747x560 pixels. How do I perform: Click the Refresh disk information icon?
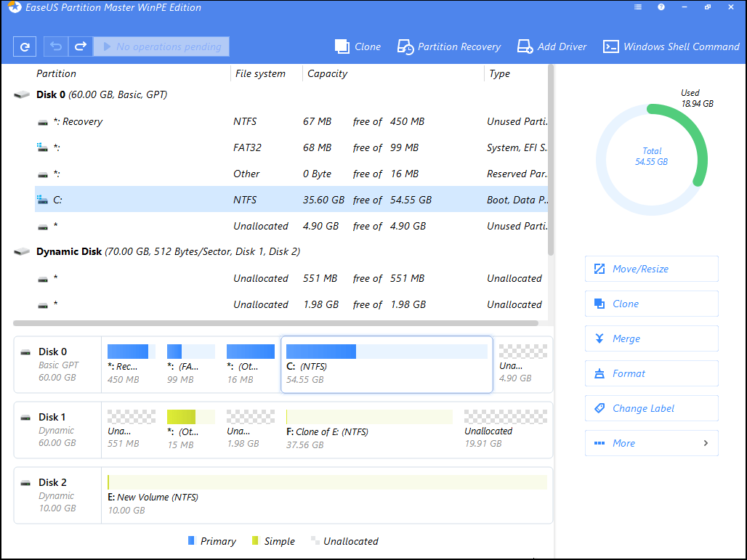coord(25,46)
